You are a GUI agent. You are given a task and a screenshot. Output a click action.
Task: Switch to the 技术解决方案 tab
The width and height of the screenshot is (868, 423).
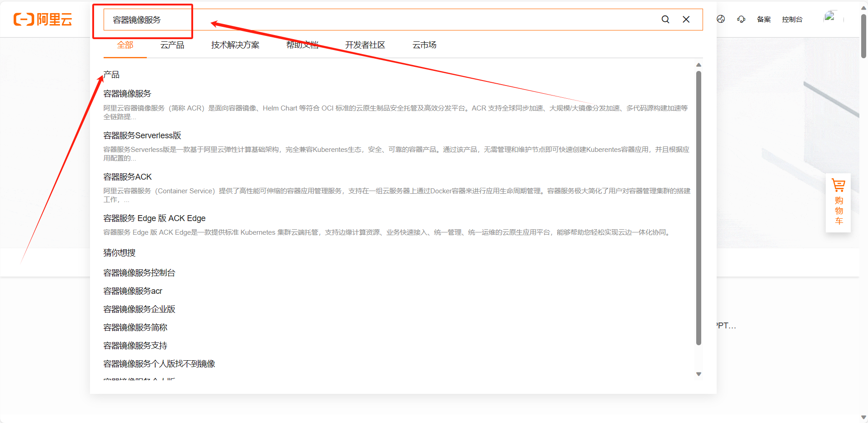point(235,45)
